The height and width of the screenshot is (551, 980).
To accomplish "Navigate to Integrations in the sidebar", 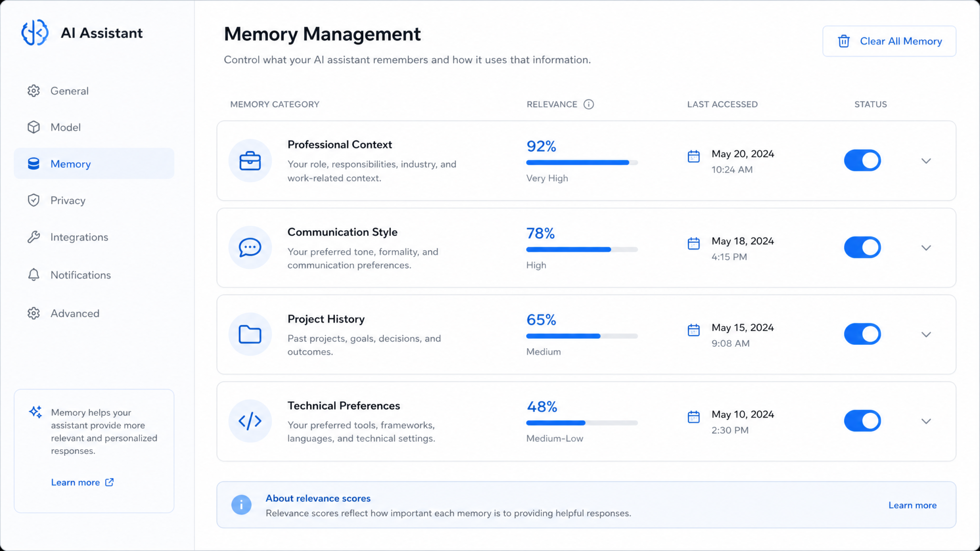I will 94,237.
